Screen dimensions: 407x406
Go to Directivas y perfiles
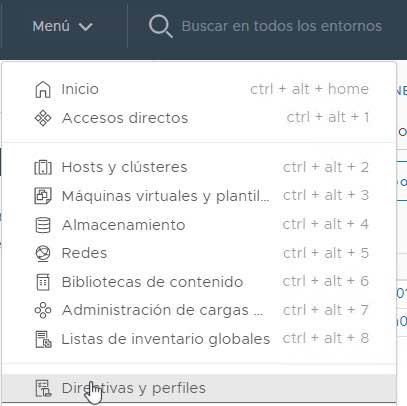pos(199,388)
